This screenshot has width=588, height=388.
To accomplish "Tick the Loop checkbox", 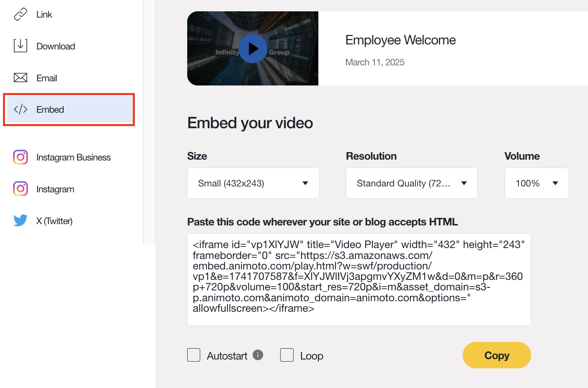I will pyautogui.click(x=287, y=355).
